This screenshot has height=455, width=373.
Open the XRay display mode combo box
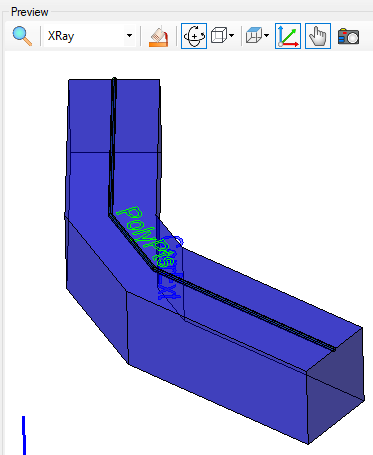(90, 36)
